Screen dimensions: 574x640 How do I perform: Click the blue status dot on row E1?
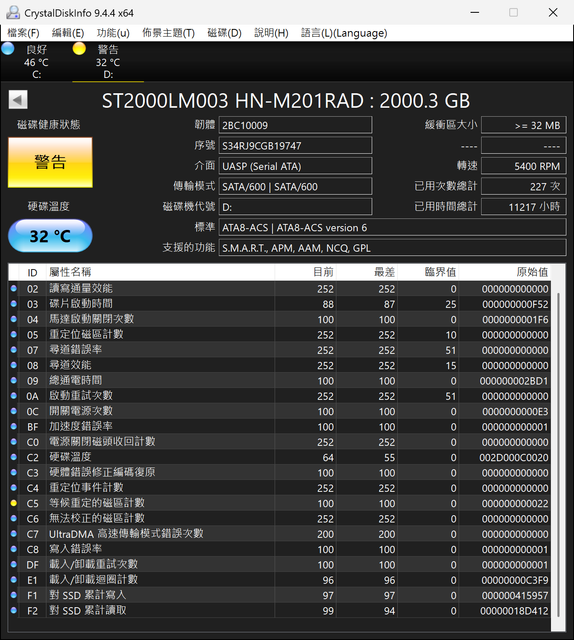pos(13,580)
